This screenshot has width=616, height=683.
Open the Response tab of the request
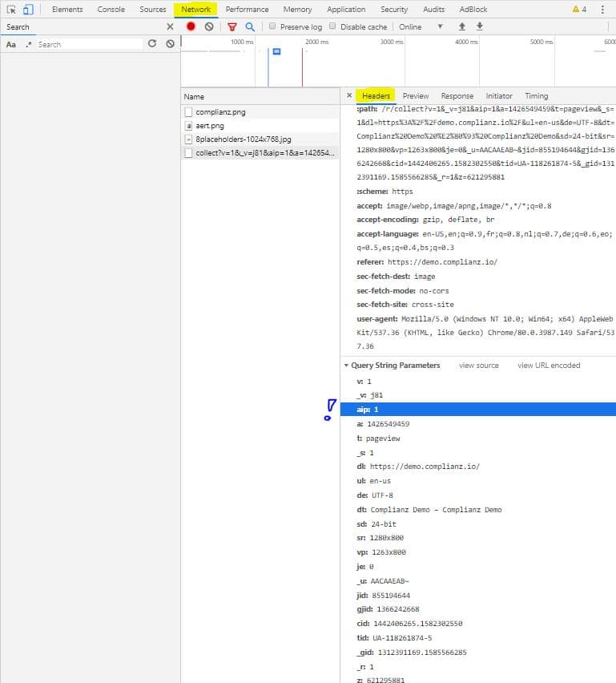(x=457, y=95)
